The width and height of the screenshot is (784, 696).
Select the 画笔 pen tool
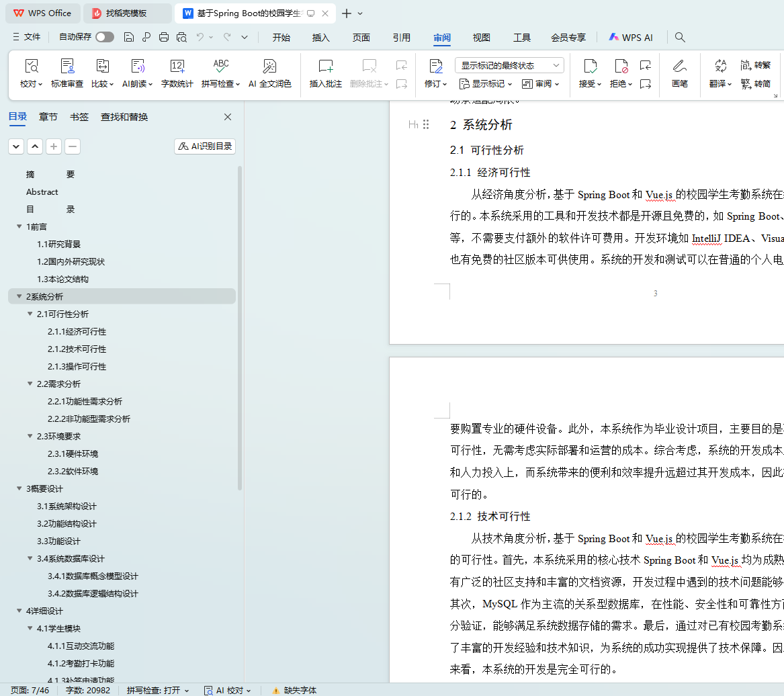(679, 67)
